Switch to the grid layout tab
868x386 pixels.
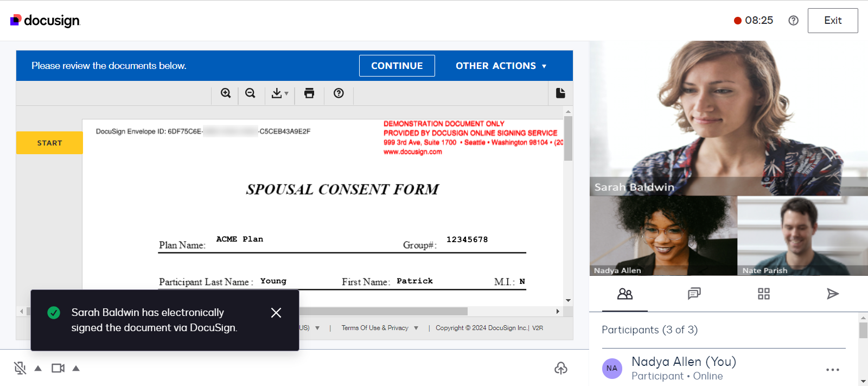click(x=763, y=294)
